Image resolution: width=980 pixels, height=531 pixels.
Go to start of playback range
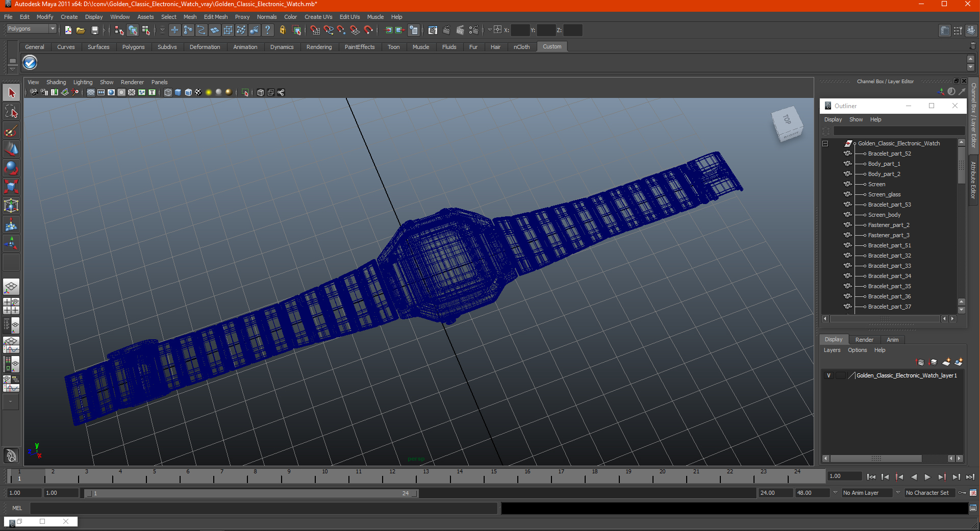pos(871,477)
